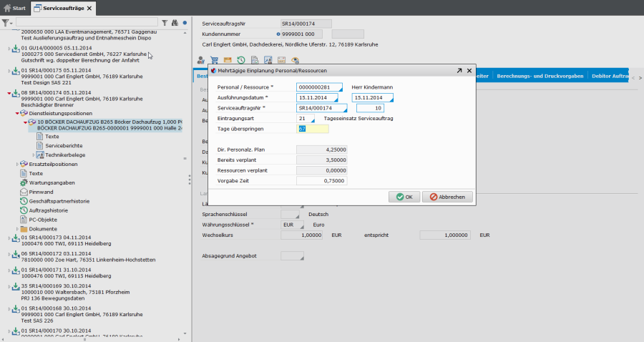
Task: Switch to Berechnungs- und Druckvorgaben tab
Action: click(x=540, y=75)
